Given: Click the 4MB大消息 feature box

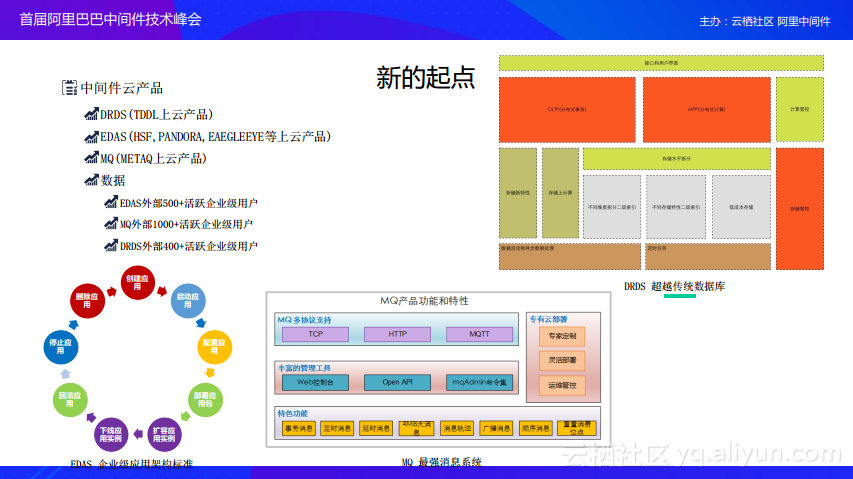Looking at the screenshot, I should click(x=417, y=428).
